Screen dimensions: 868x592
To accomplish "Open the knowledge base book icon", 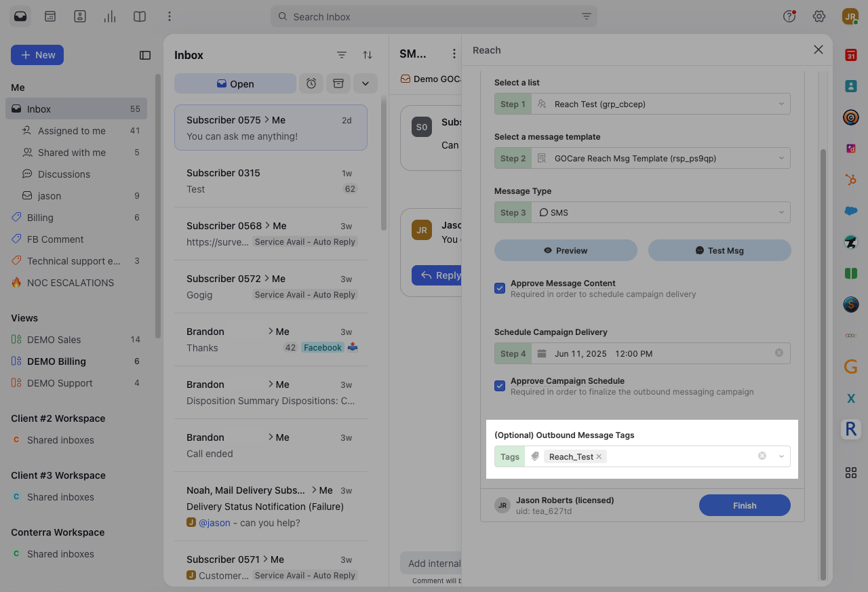I will point(140,16).
